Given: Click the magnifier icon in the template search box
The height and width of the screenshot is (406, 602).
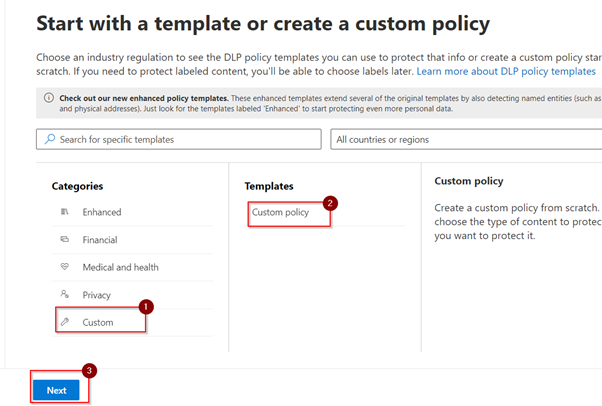Looking at the screenshot, I should 48,139.
